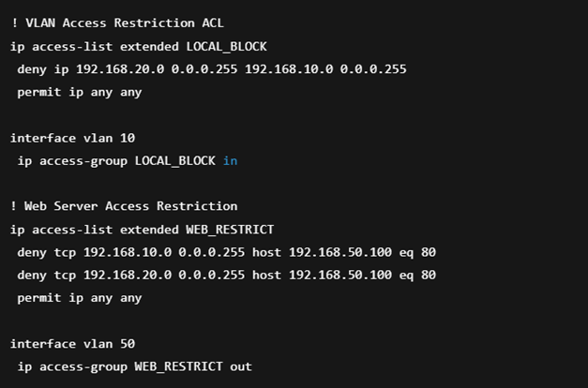Click 'Web Server Access Restriction' comment line
Screen dimensions: 588x388
[124, 206]
